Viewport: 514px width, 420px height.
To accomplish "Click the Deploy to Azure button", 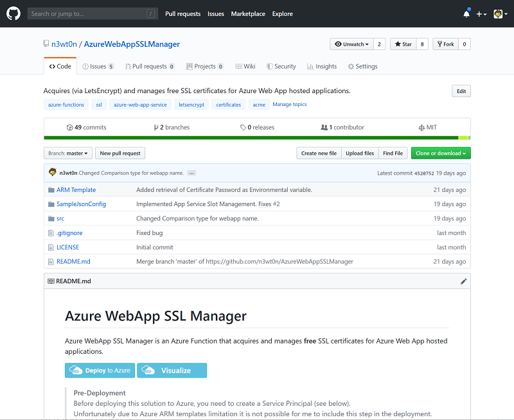I will point(100,371).
